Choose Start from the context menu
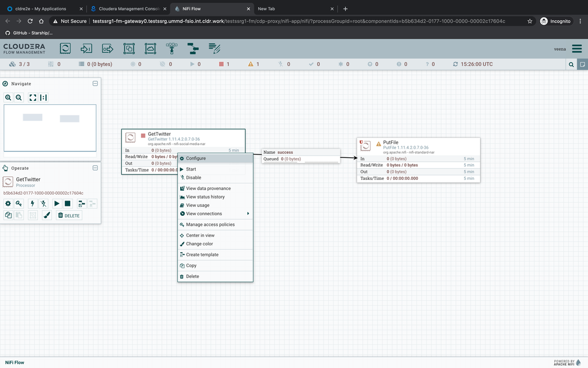The height and width of the screenshot is (368, 588). coord(215,169)
